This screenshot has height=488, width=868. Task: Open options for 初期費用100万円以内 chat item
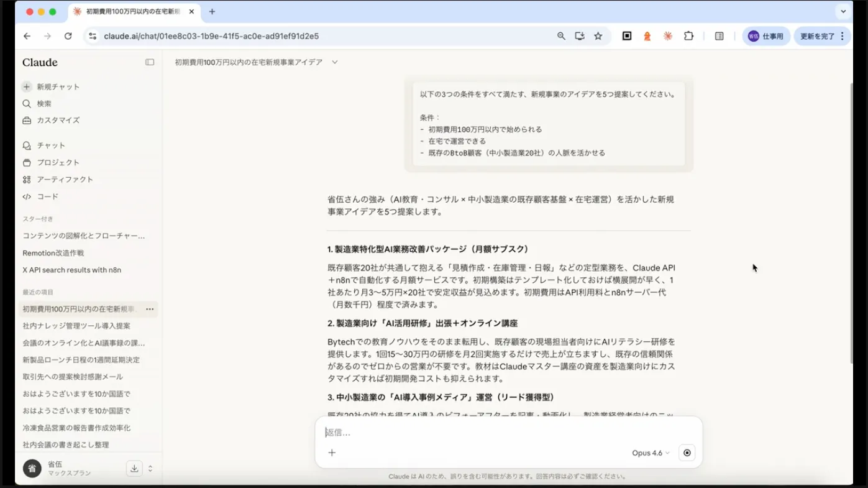(150, 309)
